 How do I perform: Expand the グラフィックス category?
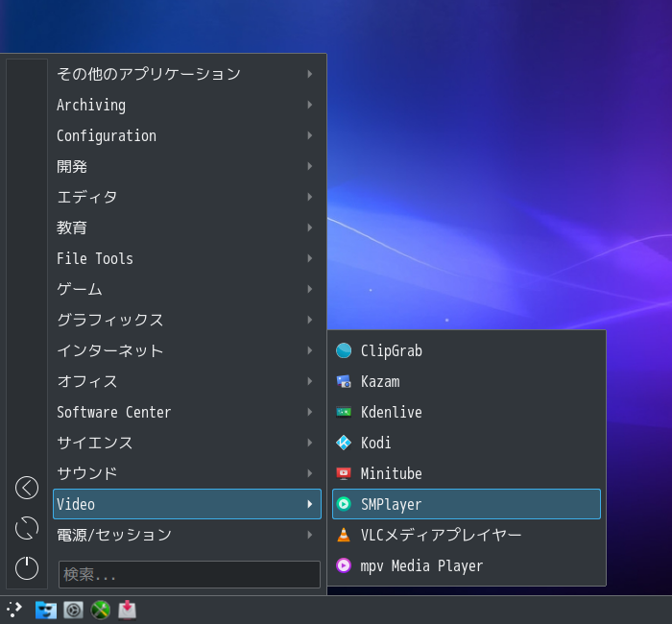click(187, 320)
